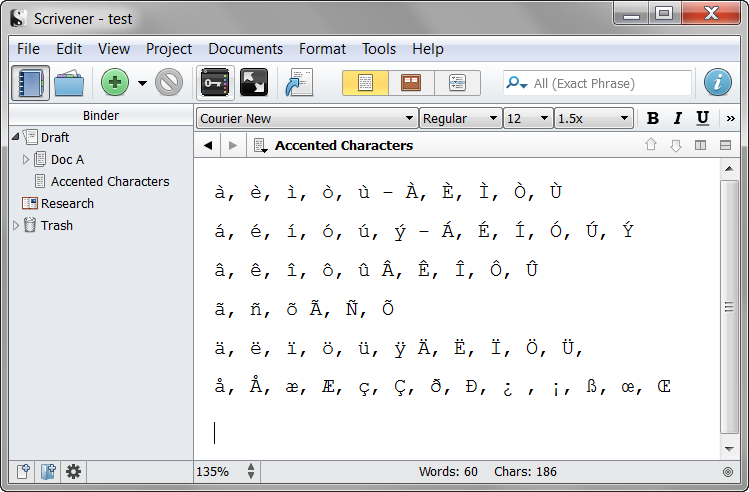Click the target icon in footer
The image size is (749, 492).
(x=728, y=472)
